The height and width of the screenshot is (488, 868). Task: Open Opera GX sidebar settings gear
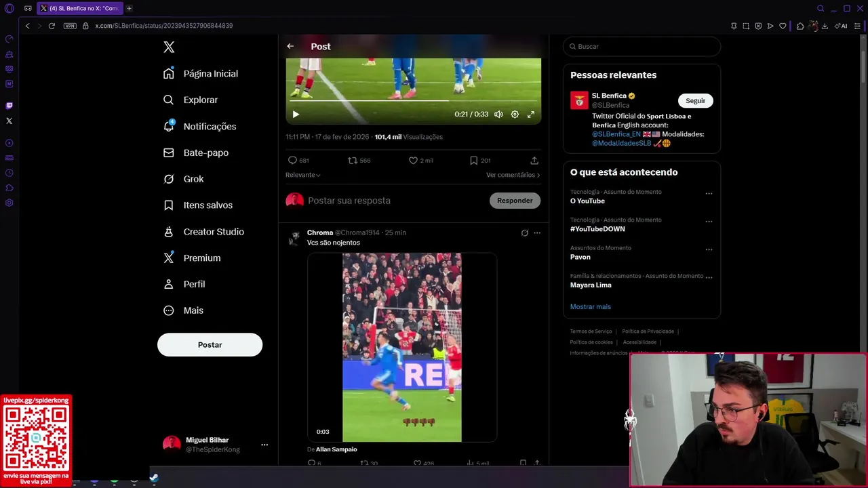tap(9, 203)
